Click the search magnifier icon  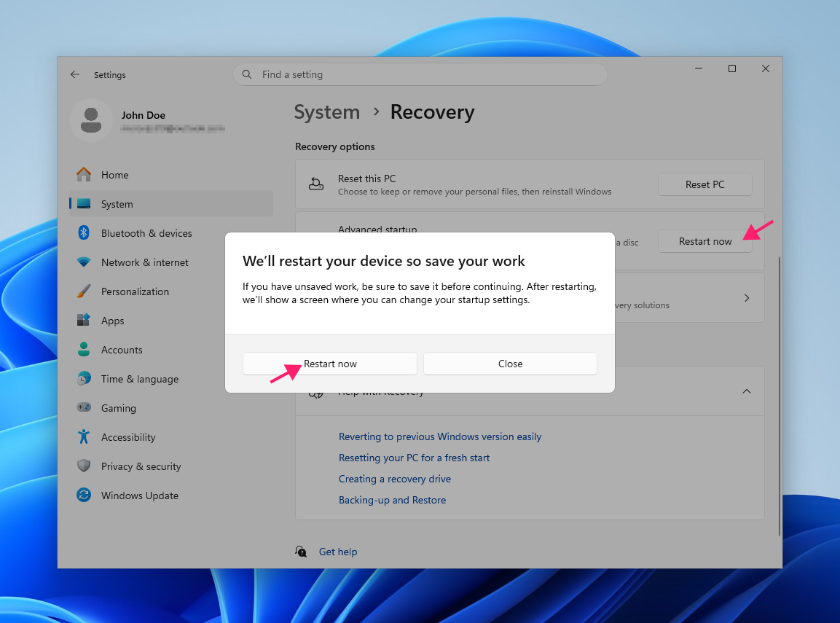click(247, 74)
